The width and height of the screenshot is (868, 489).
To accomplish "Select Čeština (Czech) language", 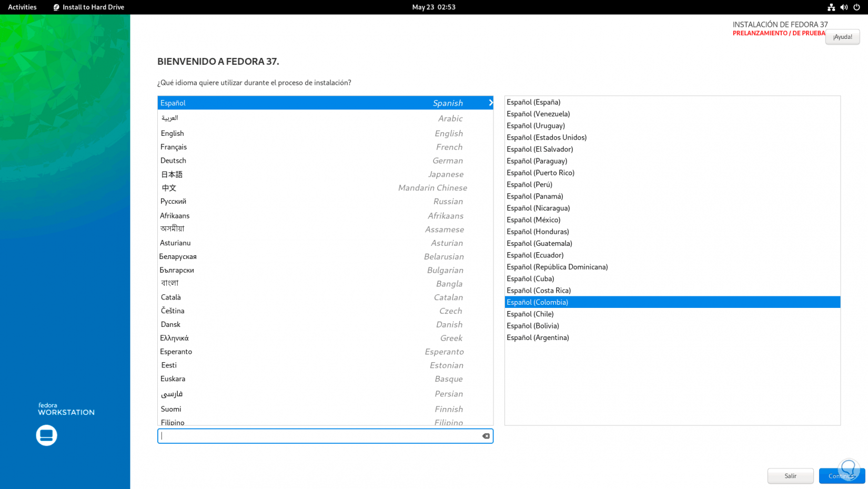I will coord(325,311).
